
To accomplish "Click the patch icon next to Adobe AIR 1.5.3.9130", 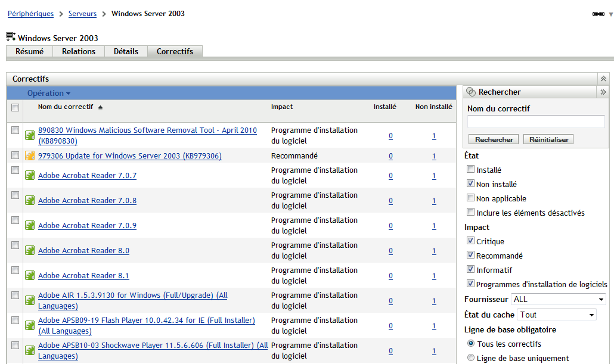I will 29,300.
